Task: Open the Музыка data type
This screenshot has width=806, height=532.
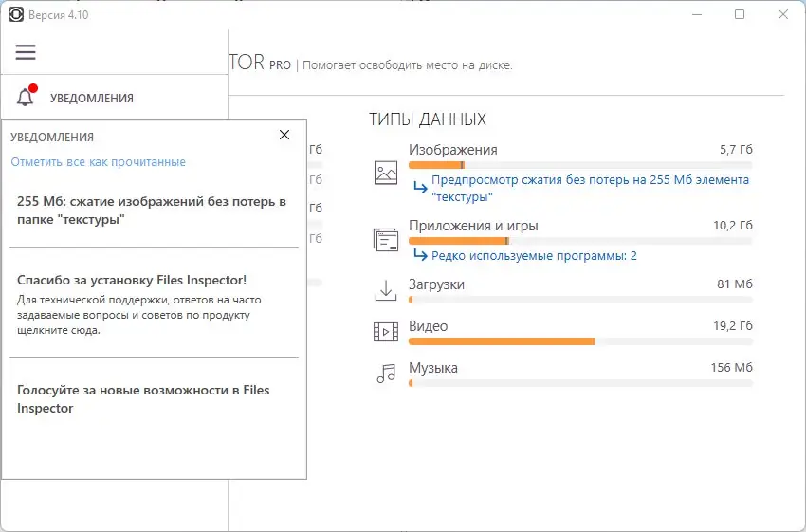Action: 433,368
